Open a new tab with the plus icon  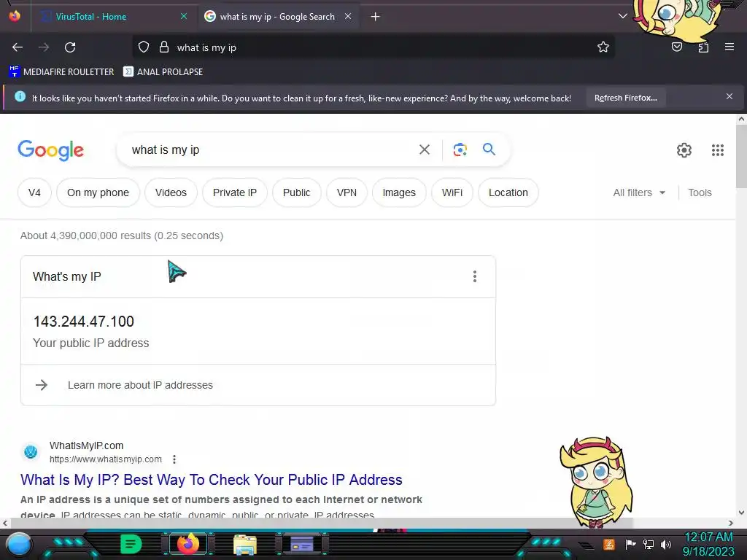click(376, 17)
